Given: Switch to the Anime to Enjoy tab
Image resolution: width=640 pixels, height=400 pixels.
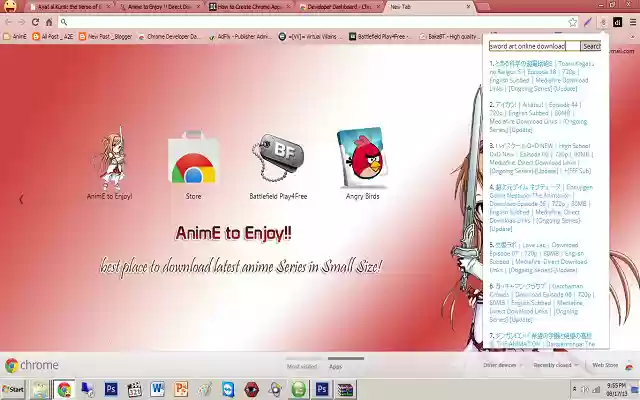Looking at the screenshot, I should (x=158, y=7).
